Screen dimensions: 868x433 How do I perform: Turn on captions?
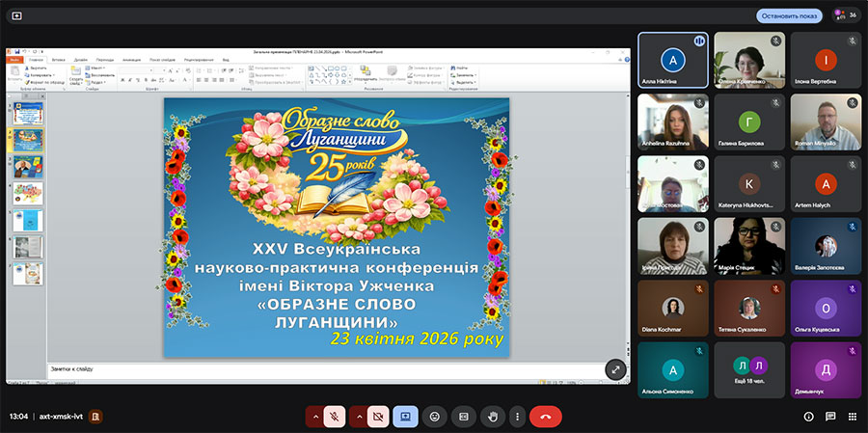pyautogui.click(x=463, y=417)
